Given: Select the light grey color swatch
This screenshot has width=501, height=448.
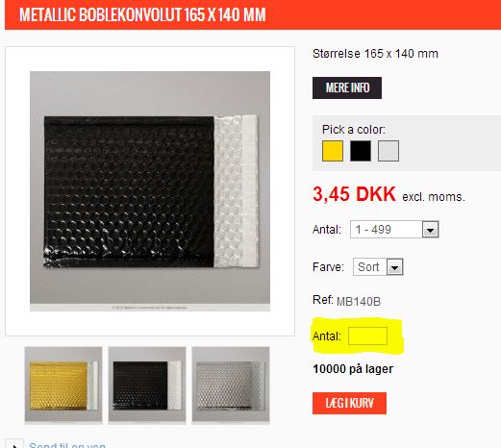Looking at the screenshot, I should (x=388, y=151).
